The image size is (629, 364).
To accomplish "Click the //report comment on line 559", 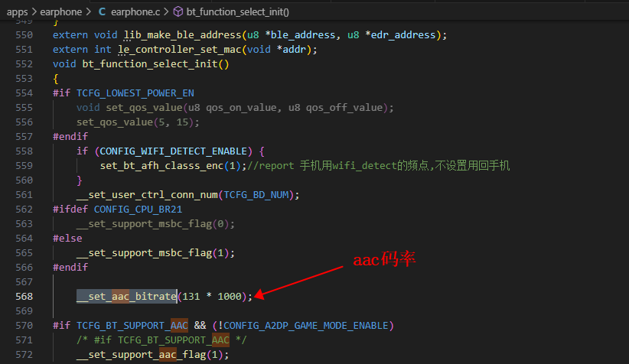I will pos(378,166).
